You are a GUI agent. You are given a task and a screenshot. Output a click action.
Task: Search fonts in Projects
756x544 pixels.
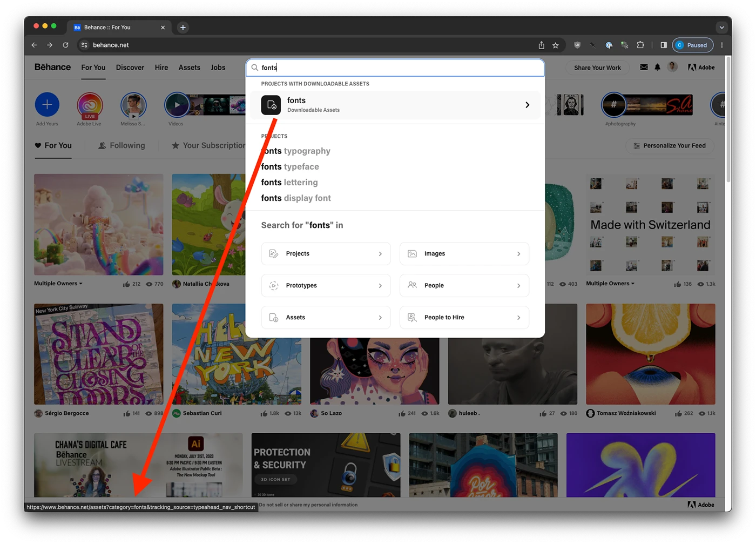click(x=326, y=254)
